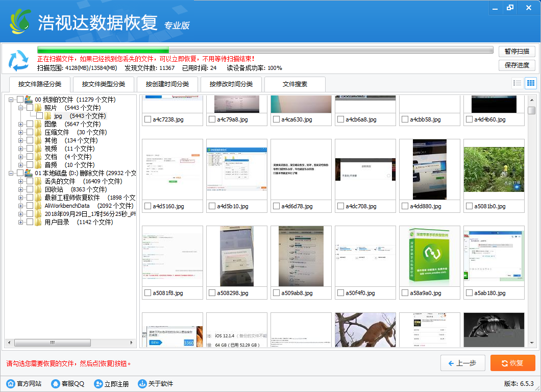Open the 文件搜索 tab
The height and width of the screenshot is (392, 541).
(x=295, y=84)
